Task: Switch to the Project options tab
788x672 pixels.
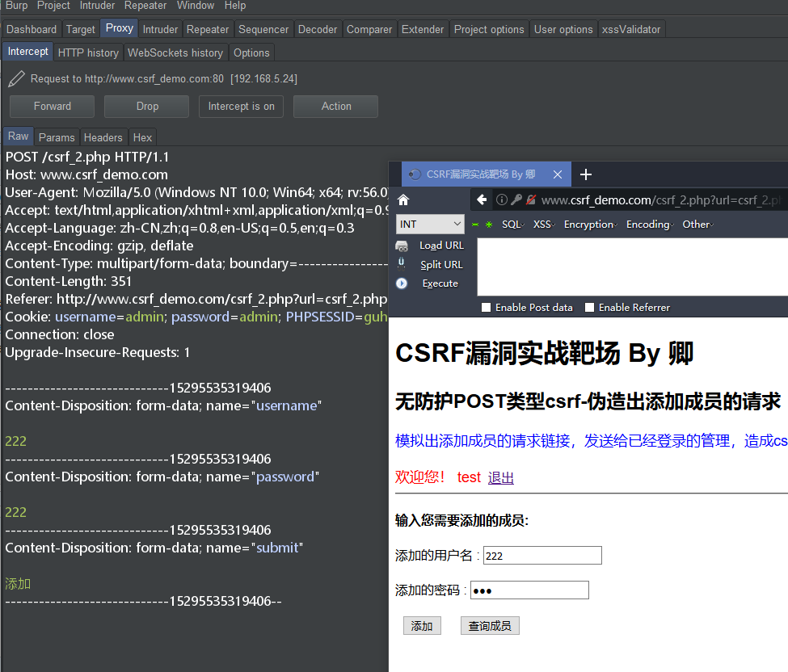Action: coord(489,29)
